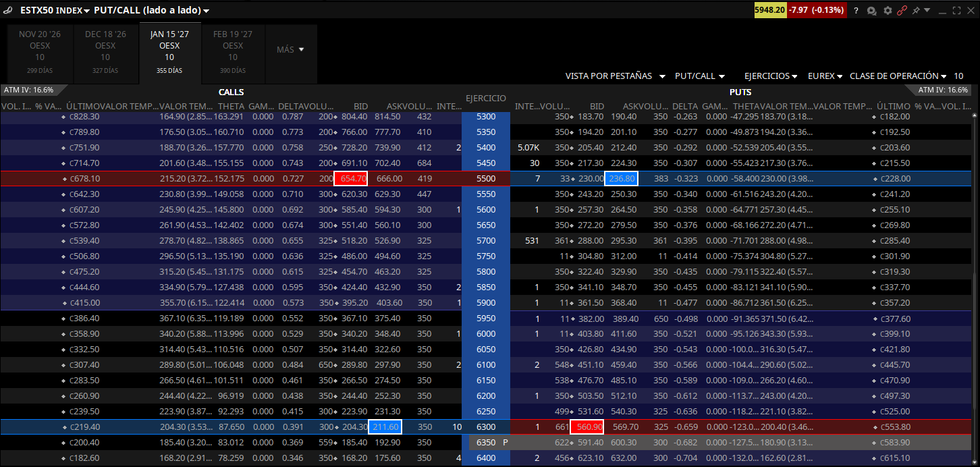Open the CLASE DE OPERACIÓN dropdown
Image resolution: width=980 pixels, height=467 pixels.
898,76
